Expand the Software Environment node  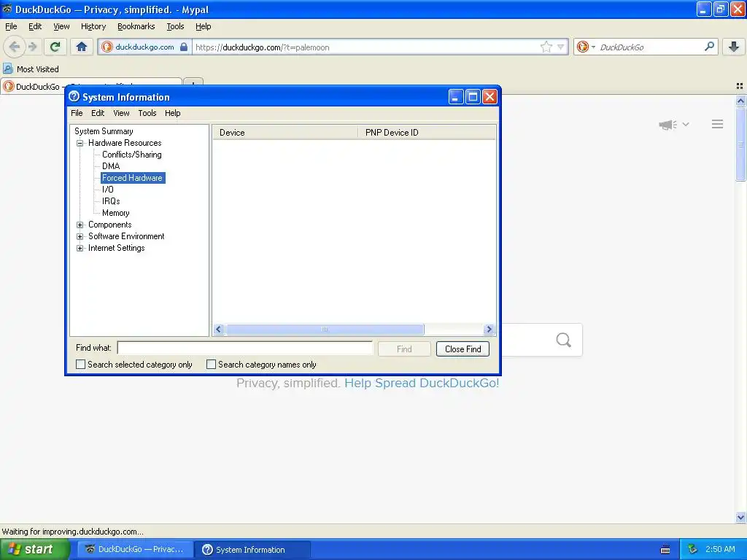pos(80,236)
